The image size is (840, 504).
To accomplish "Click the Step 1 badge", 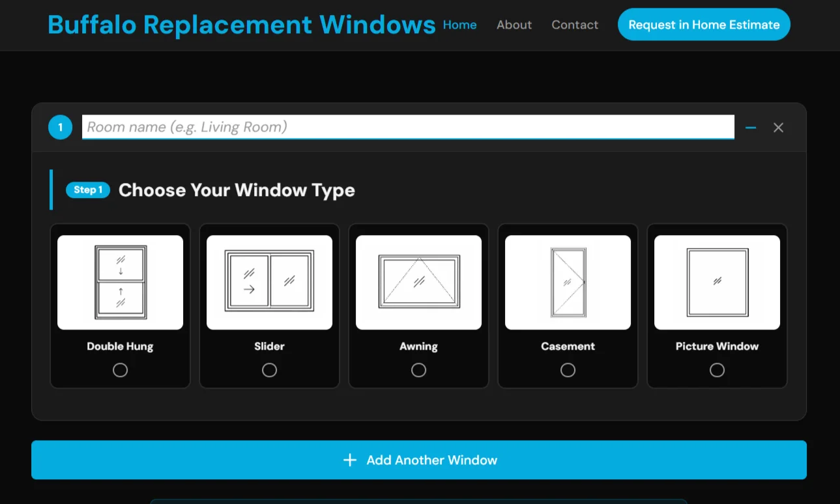I will [x=88, y=190].
